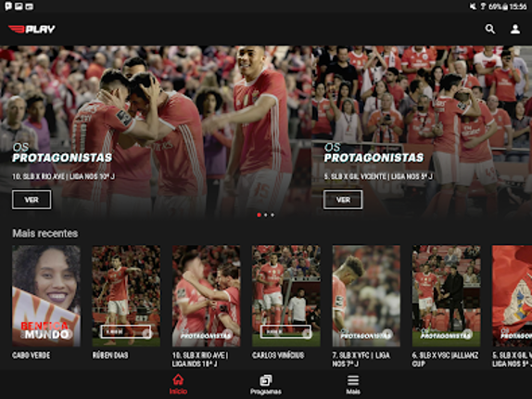This screenshot has height=399, width=532.
Task: Open the Cabo Verde video thumbnail
Action: [x=46, y=296]
